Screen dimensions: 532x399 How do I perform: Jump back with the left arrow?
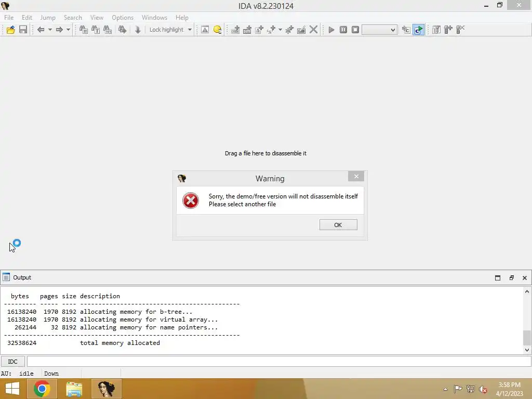click(x=41, y=30)
